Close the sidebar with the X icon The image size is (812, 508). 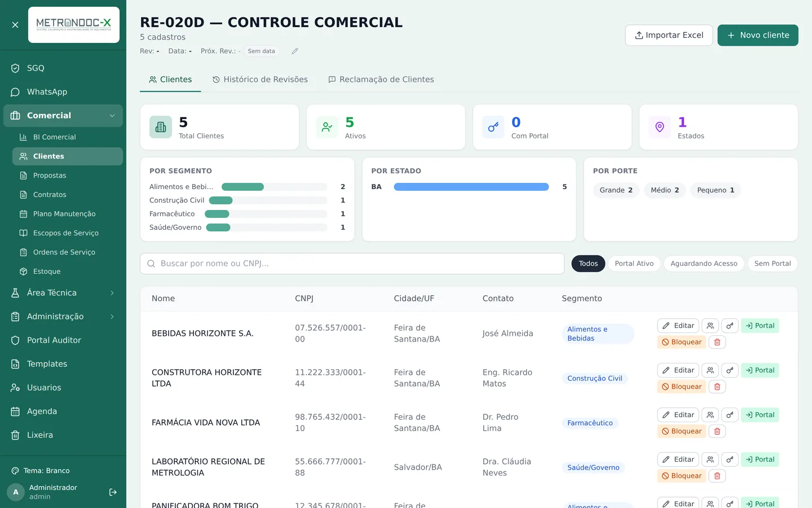tap(15, 25)
